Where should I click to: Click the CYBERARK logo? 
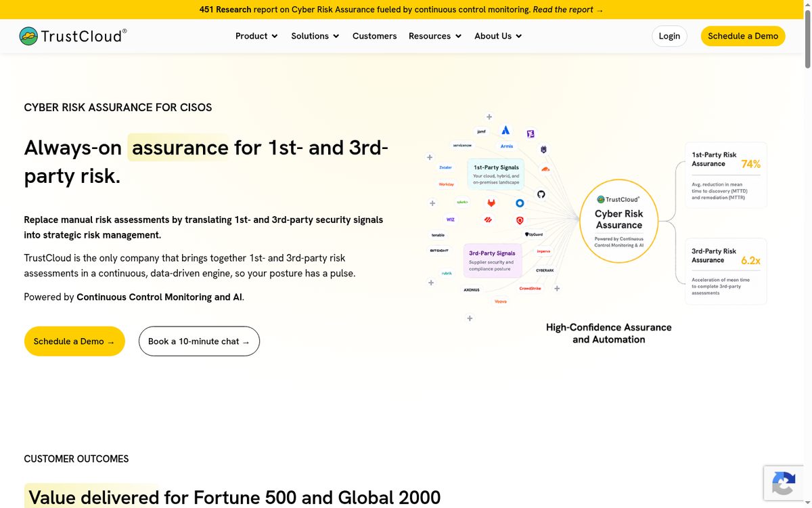pos(545,270)
